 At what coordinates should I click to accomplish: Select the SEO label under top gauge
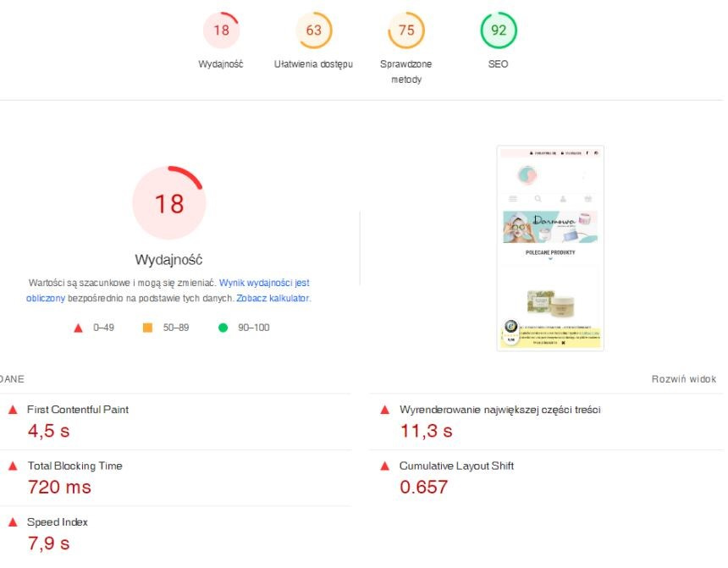coord(498,64)
